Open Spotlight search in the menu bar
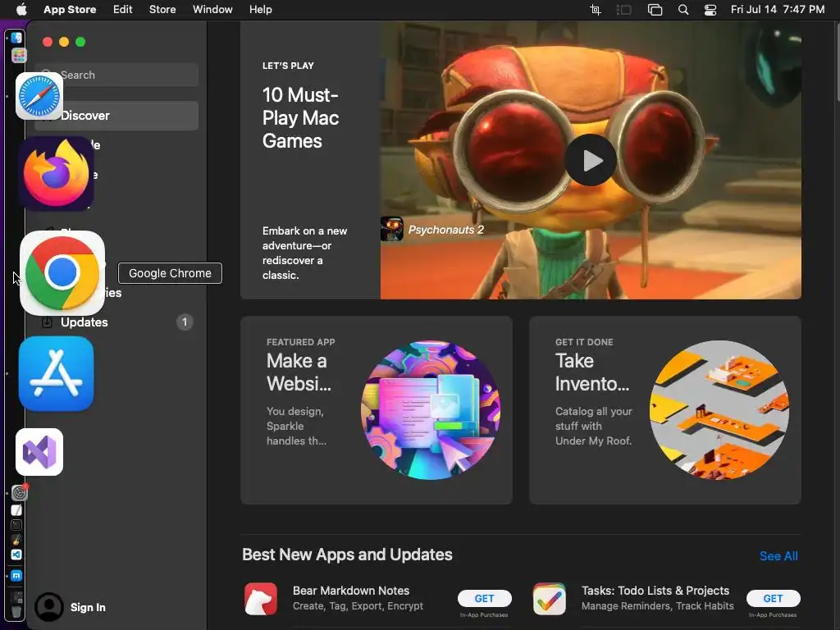840x630 pixels. 683,10
